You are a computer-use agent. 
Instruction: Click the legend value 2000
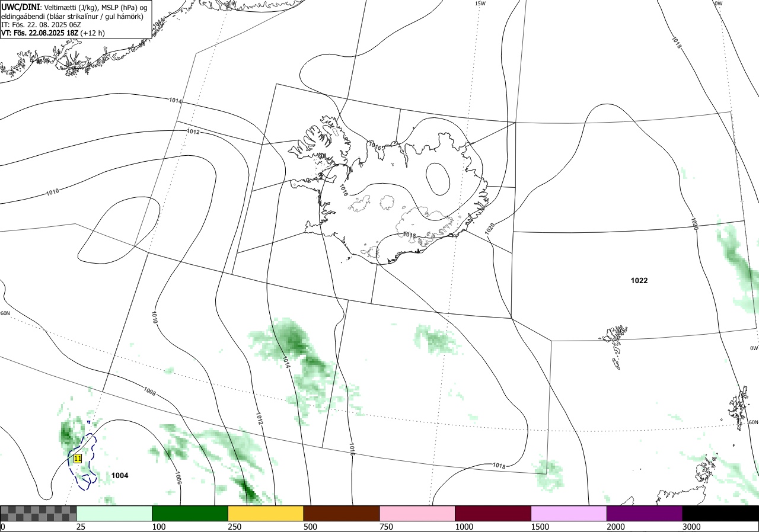click(x=616, y=527)
